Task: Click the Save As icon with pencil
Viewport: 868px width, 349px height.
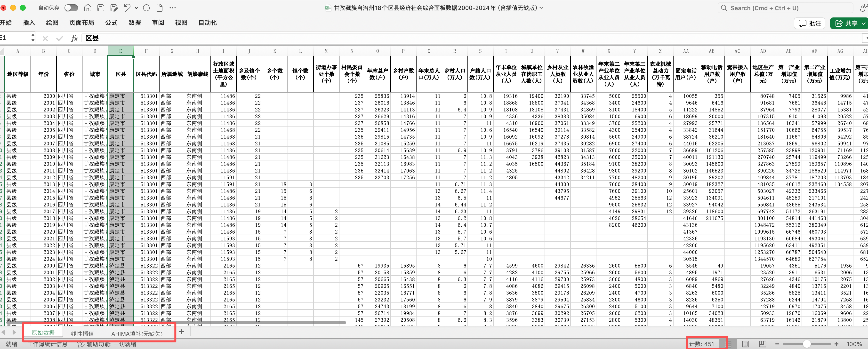Action: pos(114,8)
